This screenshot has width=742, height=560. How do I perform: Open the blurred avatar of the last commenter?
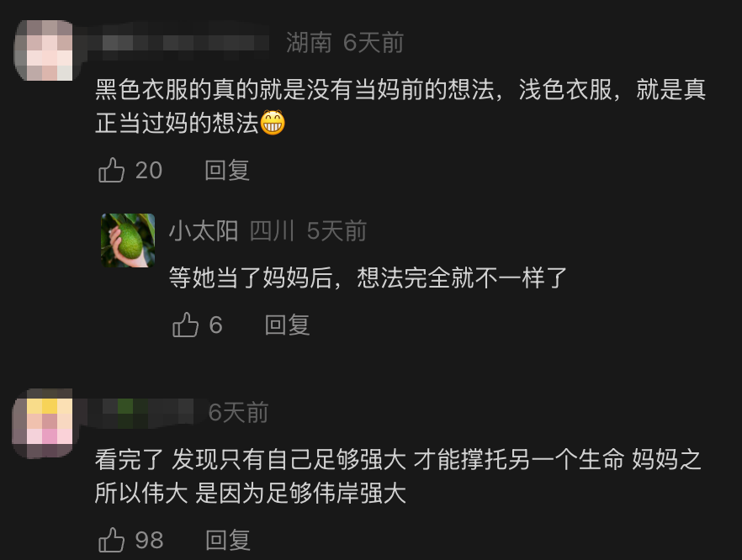tap(43, 423)
